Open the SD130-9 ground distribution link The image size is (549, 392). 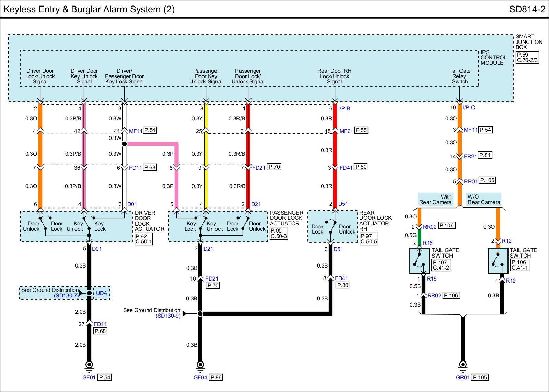tap(168, 316)
